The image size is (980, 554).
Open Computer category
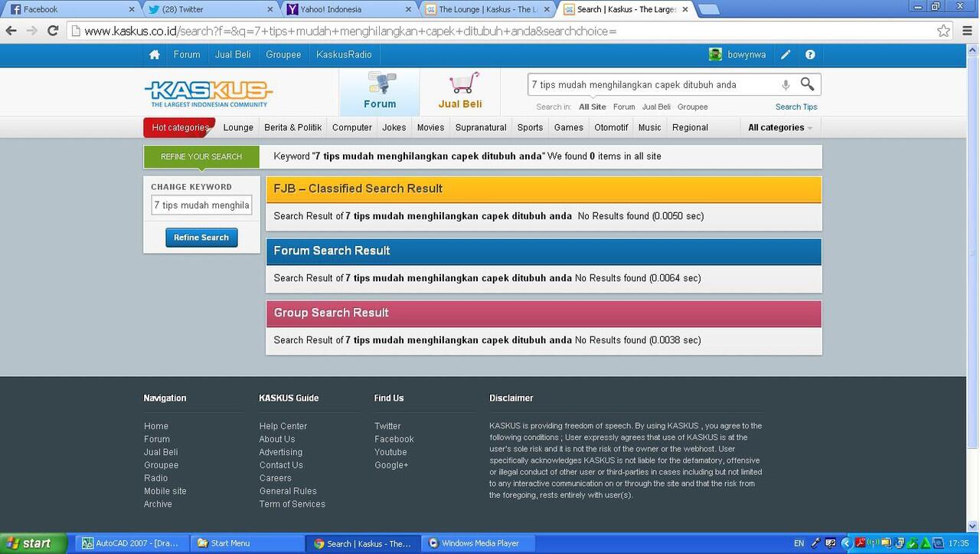click(352, 127)
